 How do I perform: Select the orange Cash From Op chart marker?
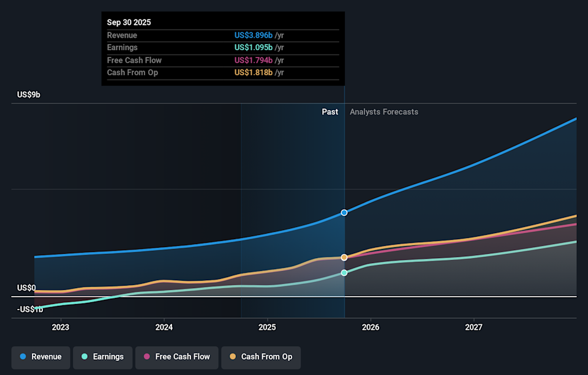pos(344,258)
